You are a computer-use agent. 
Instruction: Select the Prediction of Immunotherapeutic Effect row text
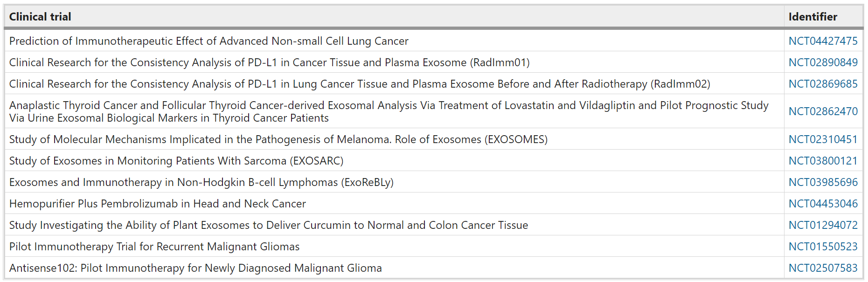point(209,41)
